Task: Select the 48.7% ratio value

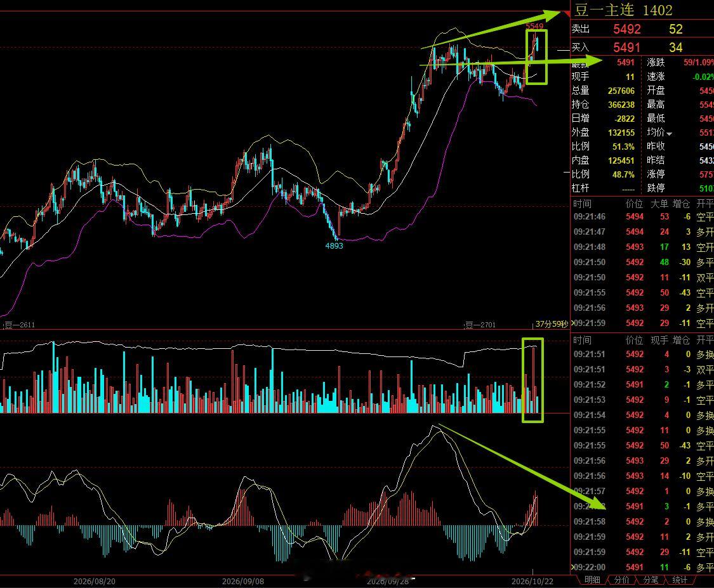Action: tap(623, 174)
